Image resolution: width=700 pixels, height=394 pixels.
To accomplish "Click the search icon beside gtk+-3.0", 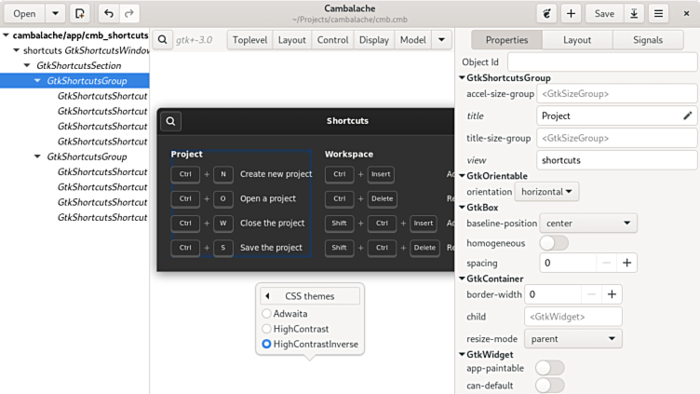I will 162,40.
